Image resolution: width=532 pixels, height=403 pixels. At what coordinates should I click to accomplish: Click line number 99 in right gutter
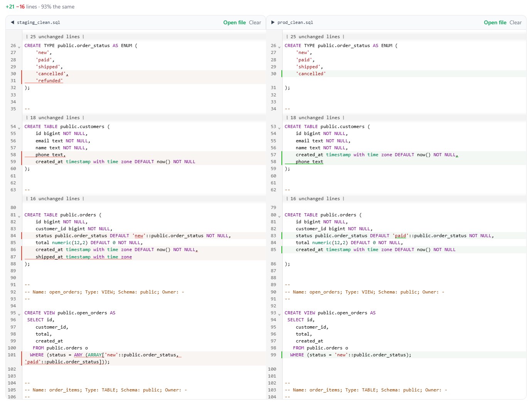click(273, 355)
